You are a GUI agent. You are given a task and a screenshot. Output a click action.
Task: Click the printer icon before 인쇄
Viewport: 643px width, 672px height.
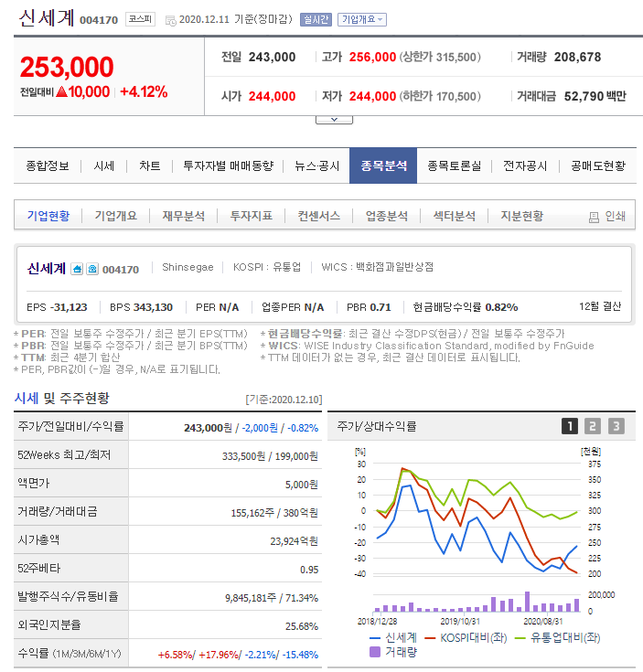pyautogui.click(x=594, y=218)
